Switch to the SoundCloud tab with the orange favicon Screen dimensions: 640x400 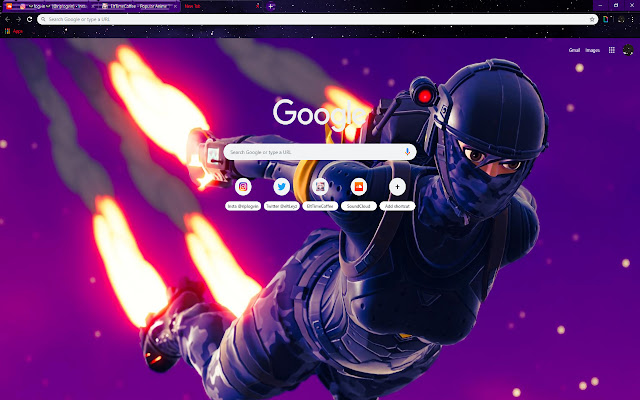[9, 6]
